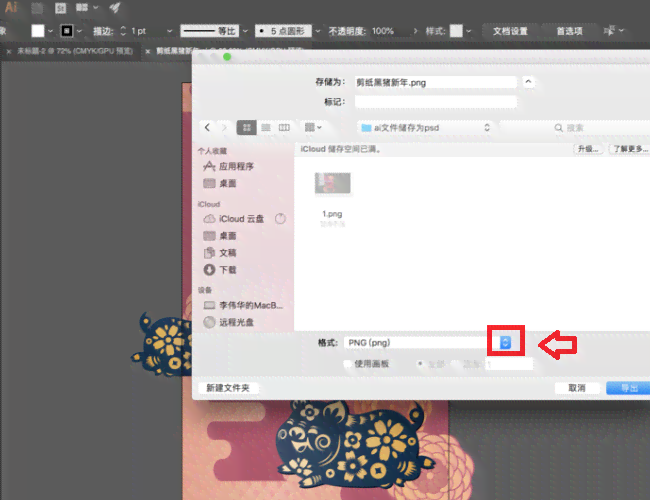
Task: Close the 剪纸黑猪新年 document tab
Action: pyautogui.click(x=148, y=52)
